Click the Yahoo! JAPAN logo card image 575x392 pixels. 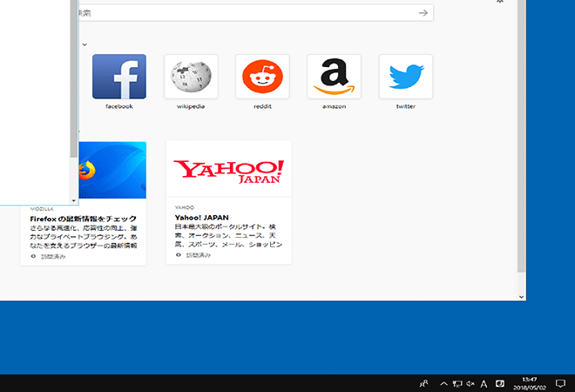coord(229,169)
